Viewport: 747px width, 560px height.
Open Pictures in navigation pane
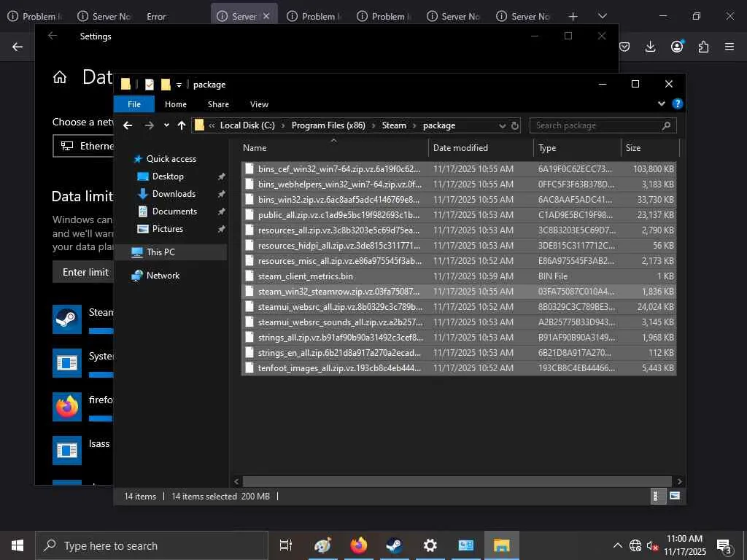pyautogui.click(x=167, y=228)
